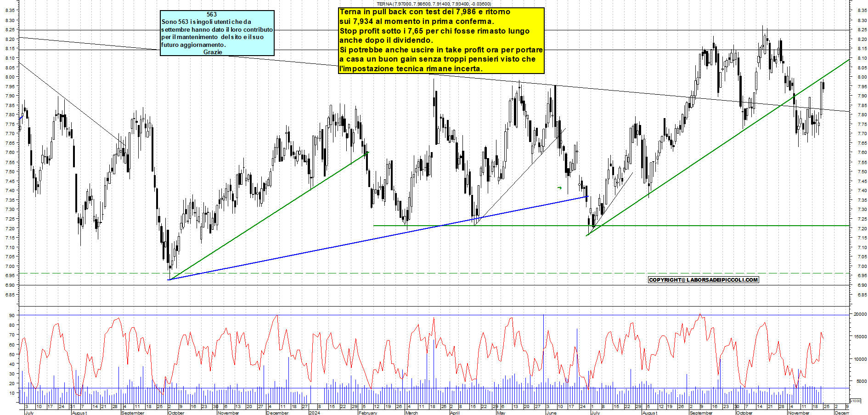Click the 'Stop profit sotto i 7,65' line
The width and height of the screenshot is (868, 415).
tap(434, 31)
